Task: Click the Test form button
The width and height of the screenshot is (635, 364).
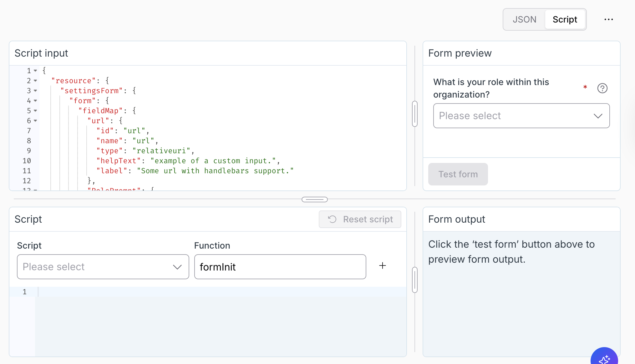Action: pos(458,174)
